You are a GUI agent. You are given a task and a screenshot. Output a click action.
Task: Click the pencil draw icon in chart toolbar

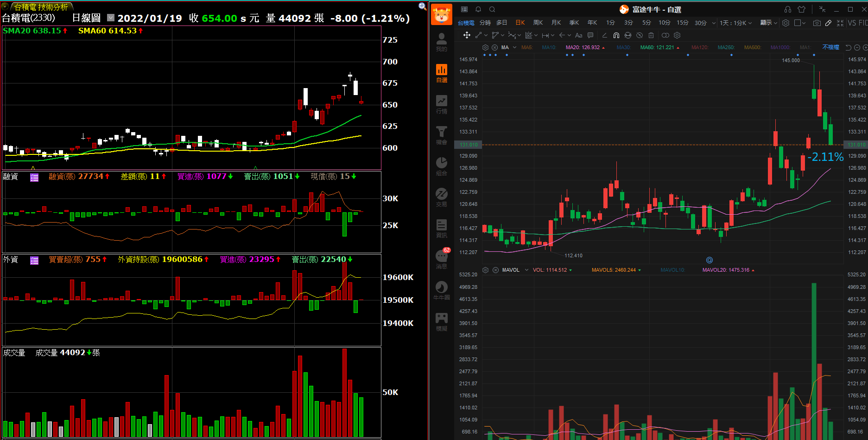point(829,23)
